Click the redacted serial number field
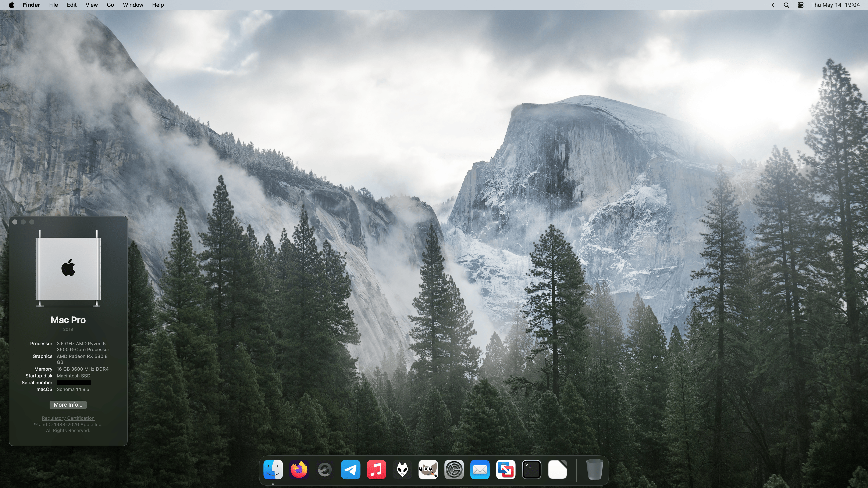Viewport: 868px width, 488px height. click(74, 383)
